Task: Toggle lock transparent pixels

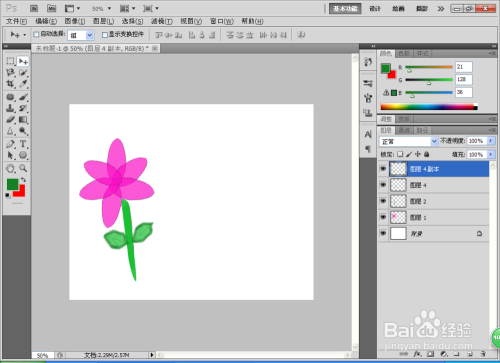Action: click(x=400, y=154)
